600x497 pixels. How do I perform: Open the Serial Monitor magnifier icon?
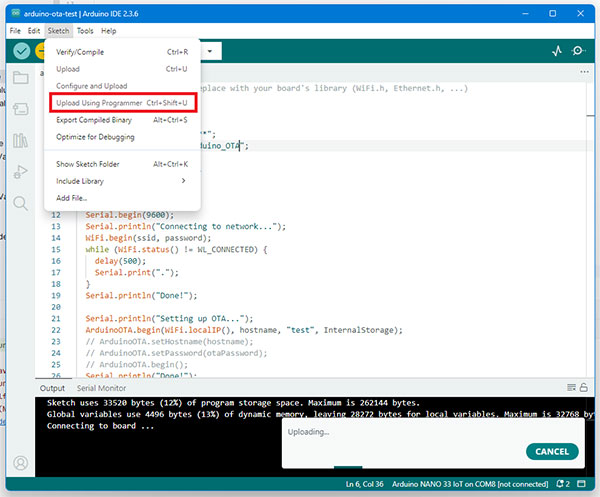tap(578, 51)
